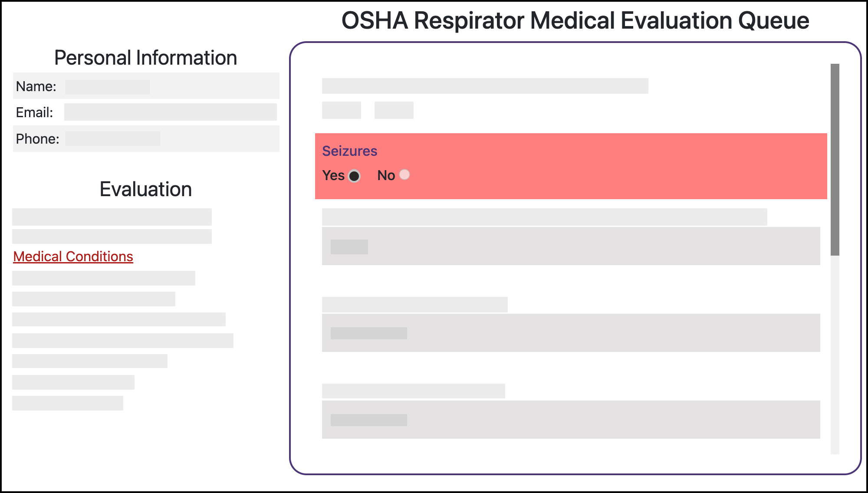The width and height of the screenshot is (868, 493).
Task: Click the queue panel scrollbar thumb
Action: [835, 159]
